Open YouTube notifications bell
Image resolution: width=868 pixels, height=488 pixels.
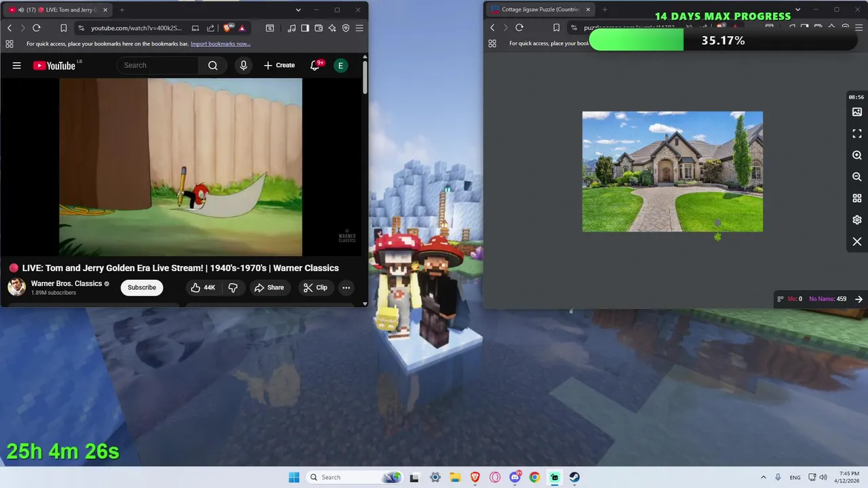[315, 65]
